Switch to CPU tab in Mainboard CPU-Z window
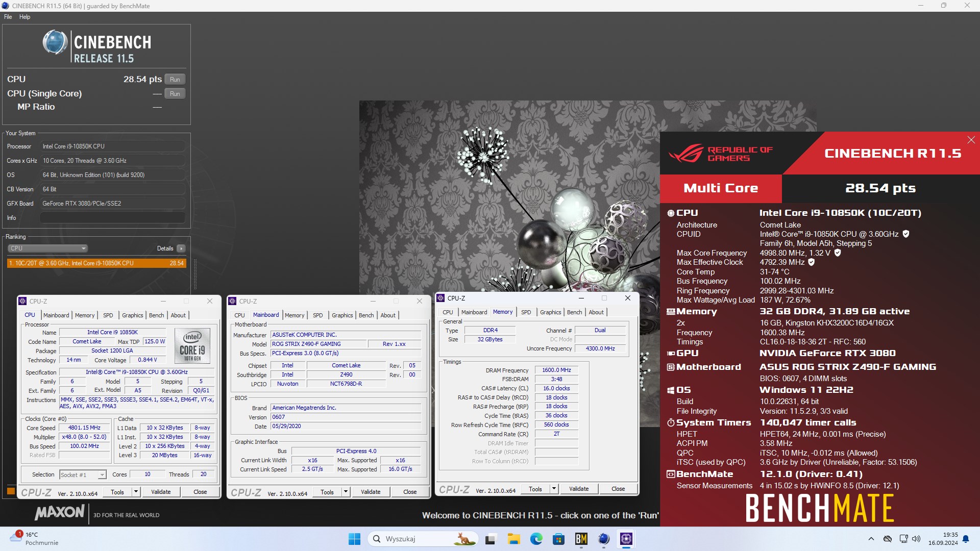 (239, 315)
